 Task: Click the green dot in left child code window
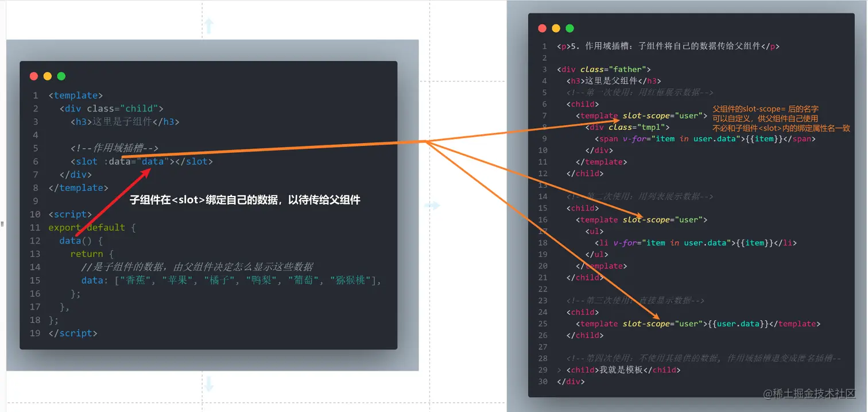[61, 76]
